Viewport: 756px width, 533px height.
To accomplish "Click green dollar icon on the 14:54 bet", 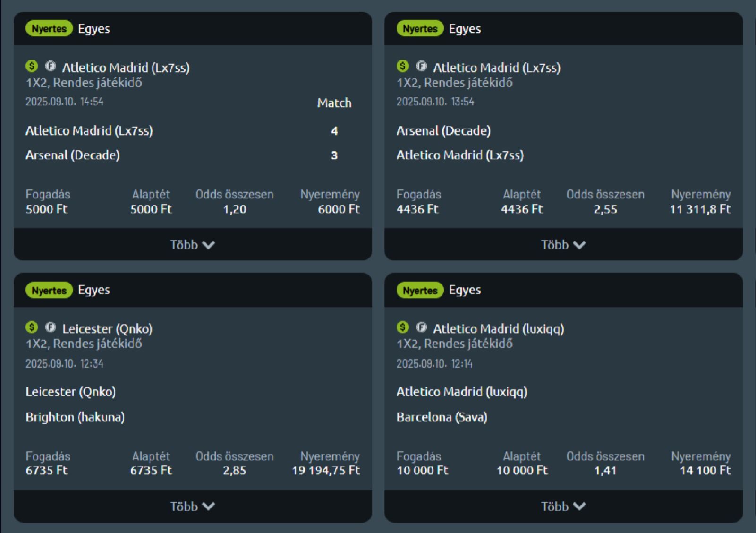I will (32, 66).
